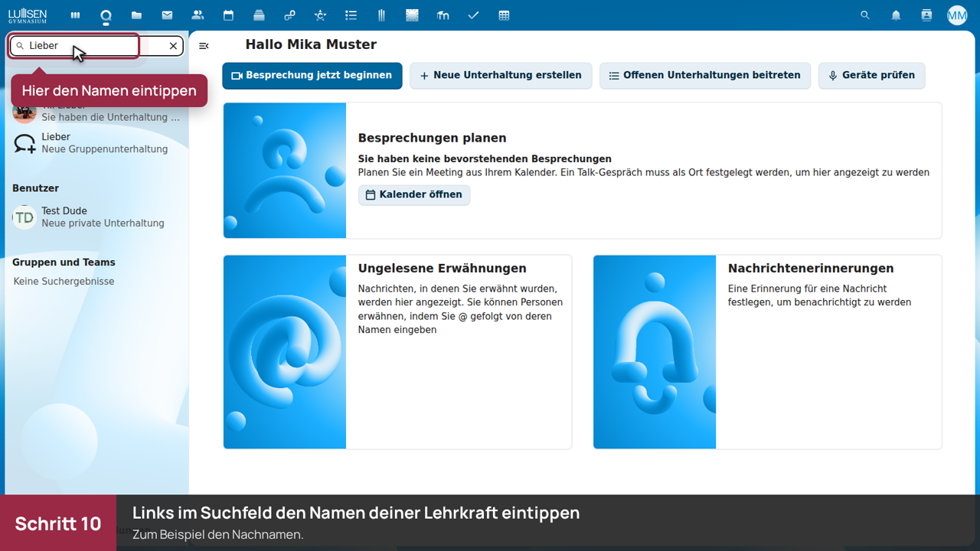Clear the search field with X
The width and height of the screenshot is (980, 551).
point(173,46)
